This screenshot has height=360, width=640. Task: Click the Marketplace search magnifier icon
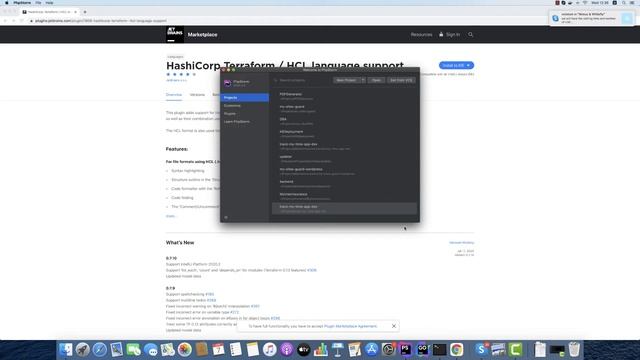tap(471, 35)
